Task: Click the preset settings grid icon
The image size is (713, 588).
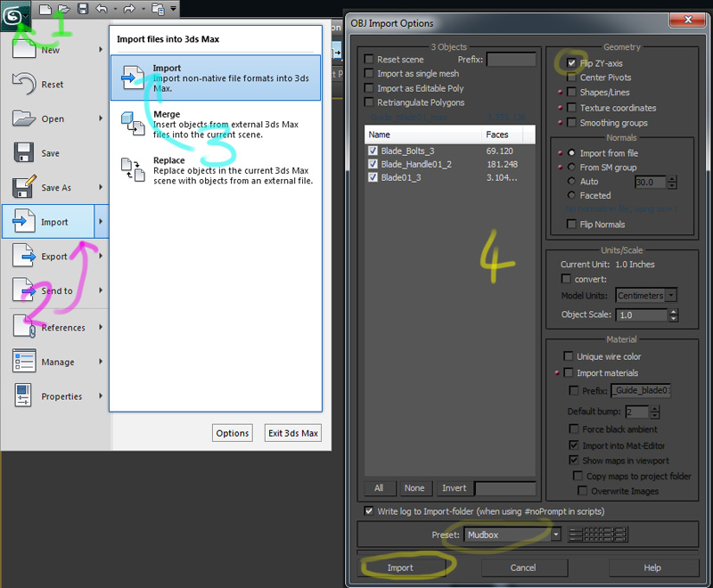Action: pyautogui.click(x=598, y=535)
